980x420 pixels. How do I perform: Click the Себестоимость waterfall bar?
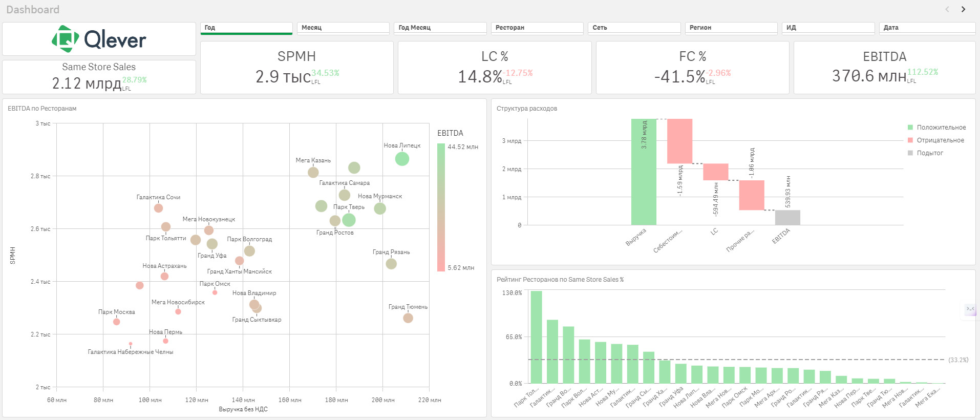point(680,141)
